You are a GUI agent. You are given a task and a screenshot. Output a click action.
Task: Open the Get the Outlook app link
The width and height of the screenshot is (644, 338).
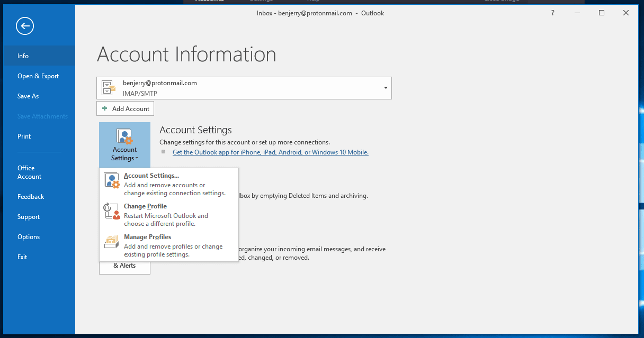[x=271, y=152]
